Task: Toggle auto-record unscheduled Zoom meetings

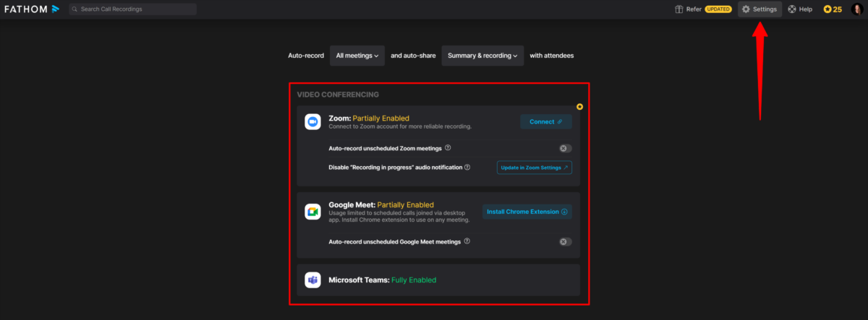Action: 565,148
